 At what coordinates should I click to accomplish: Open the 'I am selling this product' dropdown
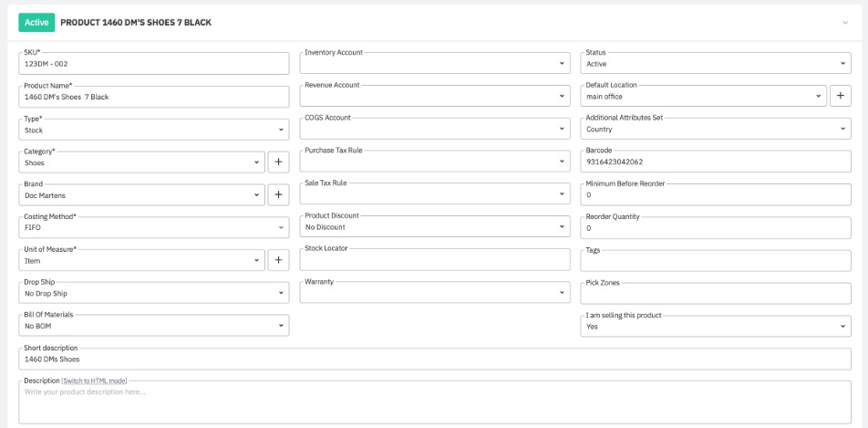[716, 326]
